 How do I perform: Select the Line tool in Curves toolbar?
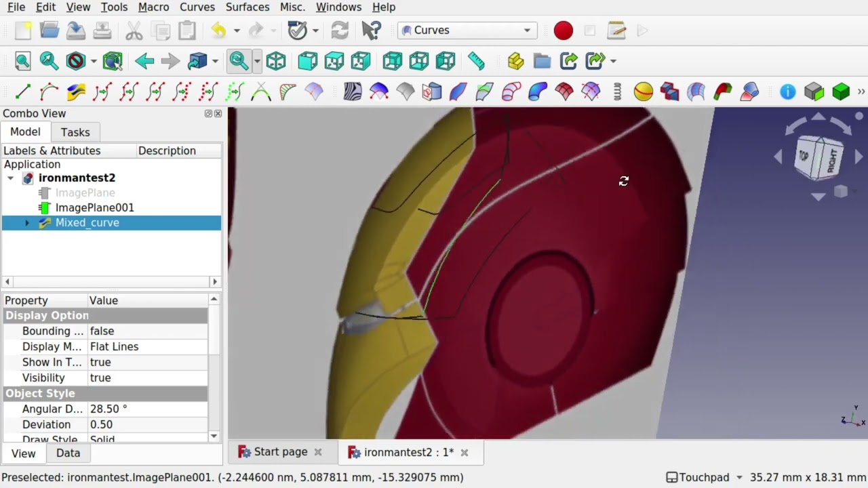(23, 91)
